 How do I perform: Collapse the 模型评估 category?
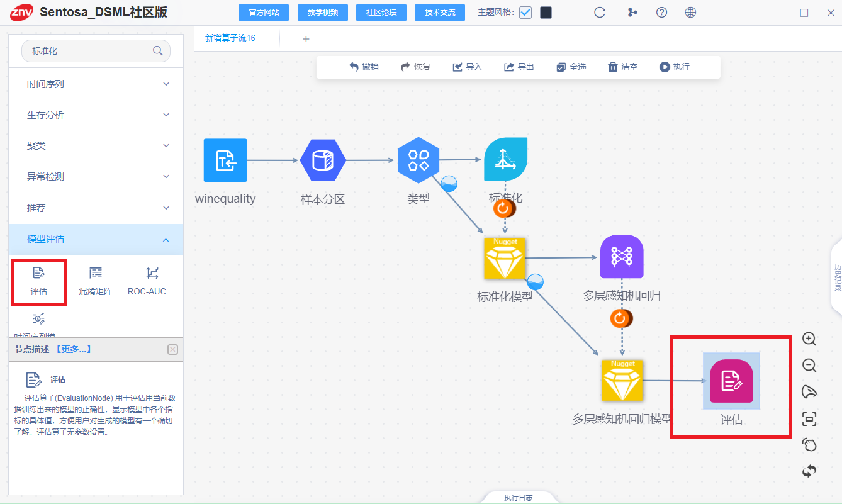click(x=96, y=239)
